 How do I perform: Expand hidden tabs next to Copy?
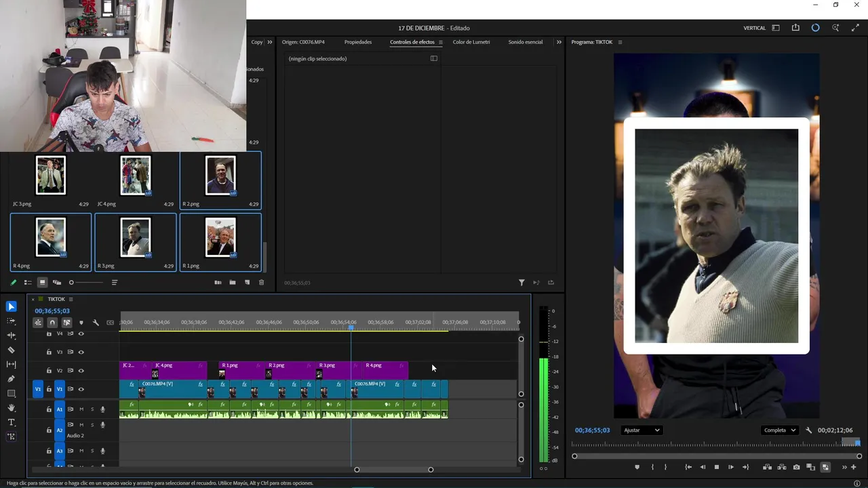tap(270, 42)
